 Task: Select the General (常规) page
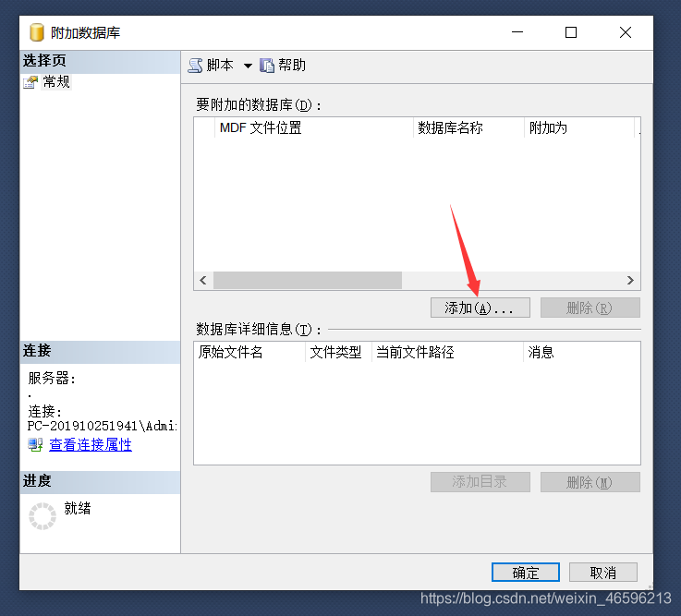pos(56,81)
